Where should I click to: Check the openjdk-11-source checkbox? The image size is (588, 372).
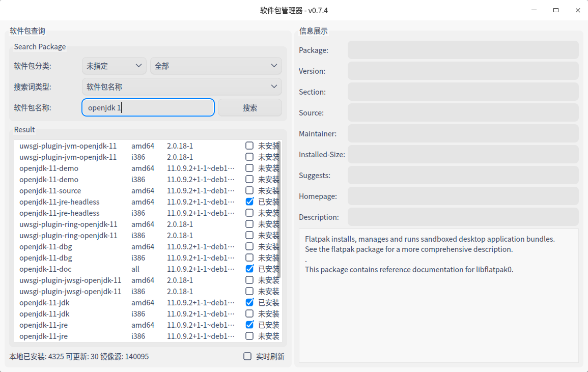pos(249,190)
